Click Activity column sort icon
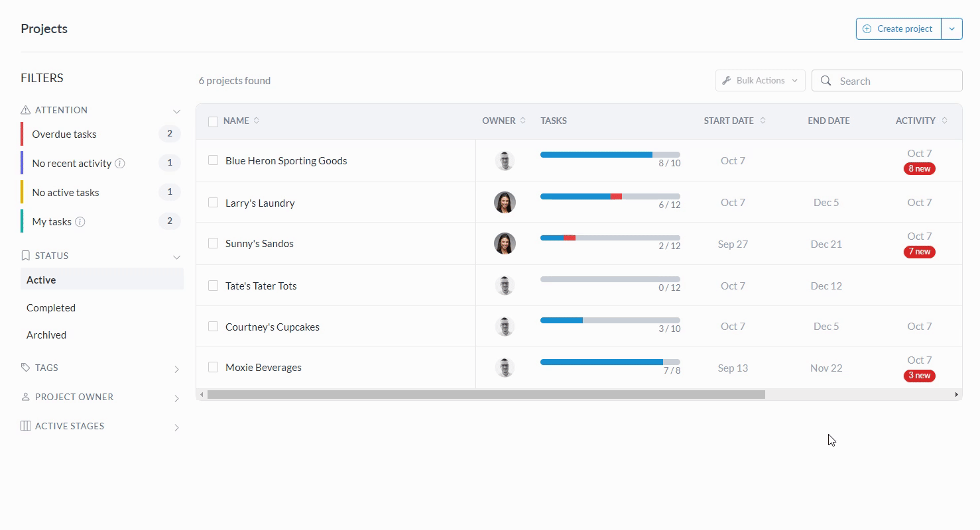This screenshot has width=980, height=530. (944, 121)
